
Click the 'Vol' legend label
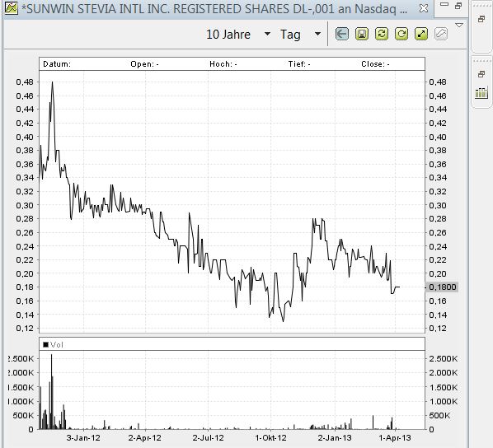57,345
